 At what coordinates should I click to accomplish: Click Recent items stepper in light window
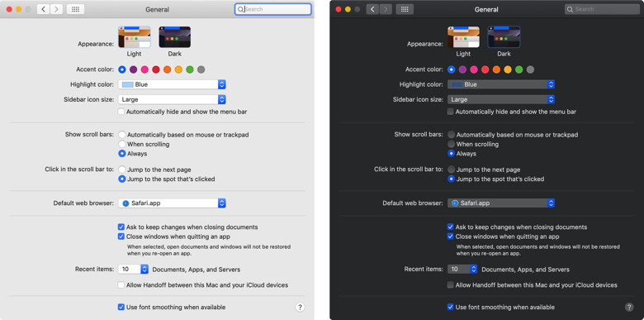pos(144,270)
